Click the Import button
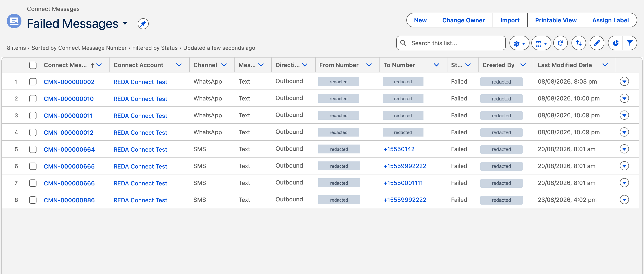The image size is (644, 274). [x=510, y=20]
